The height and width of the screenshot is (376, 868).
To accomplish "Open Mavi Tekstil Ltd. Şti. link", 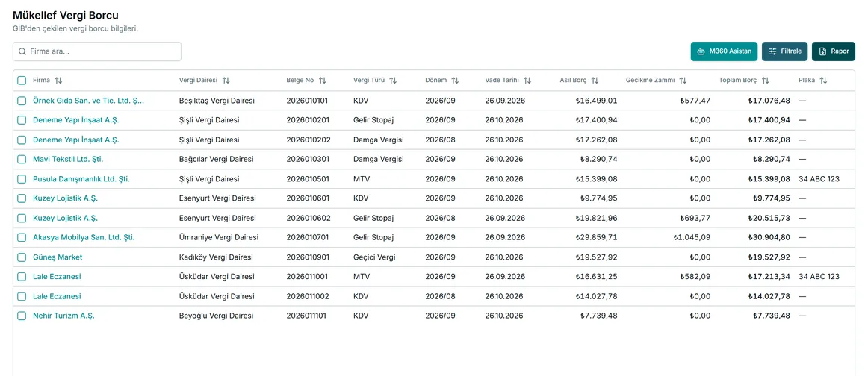I will [x=68, y=159].
